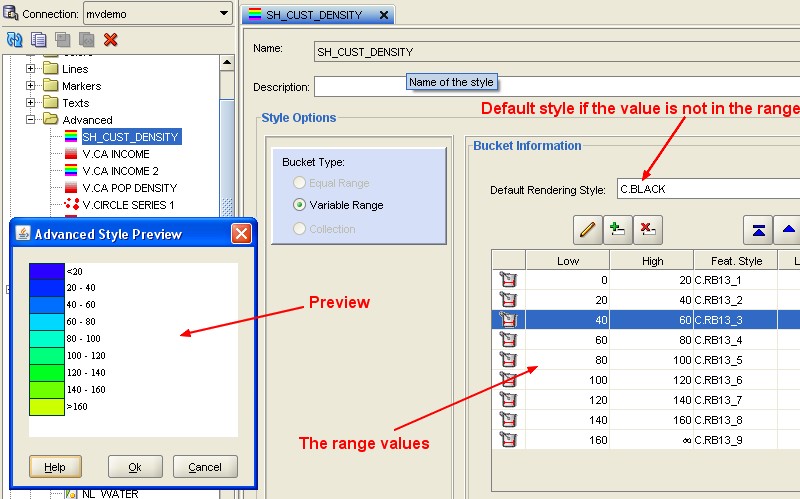Click the V.CIRCLE SERIES 1 red dots icon

[71, 205]
